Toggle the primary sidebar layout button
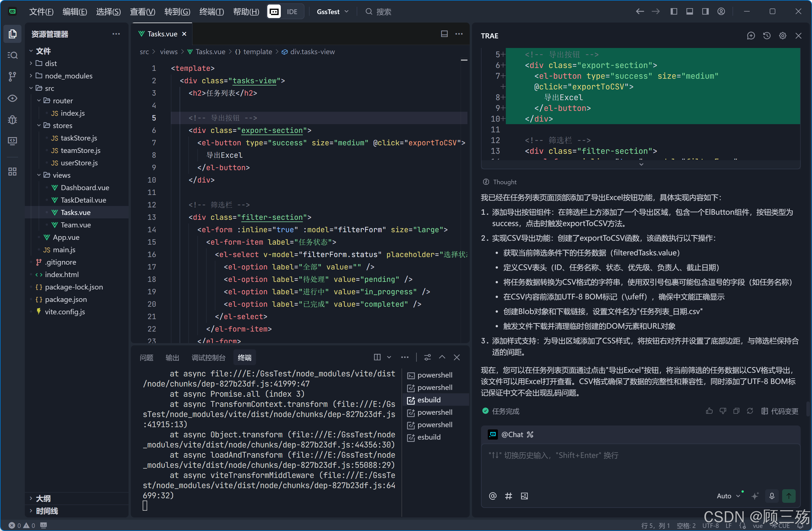812x531 pixels. pos(674,12)
